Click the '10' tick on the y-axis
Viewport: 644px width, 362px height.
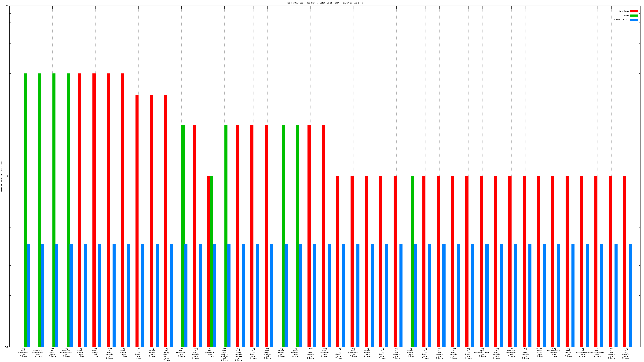coord(7,6)
